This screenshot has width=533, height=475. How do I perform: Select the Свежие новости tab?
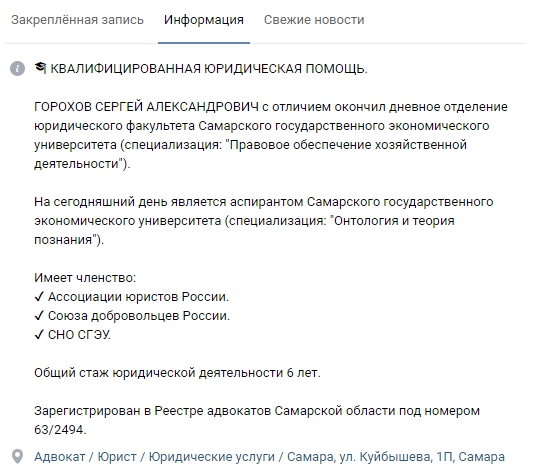(314, 20)
